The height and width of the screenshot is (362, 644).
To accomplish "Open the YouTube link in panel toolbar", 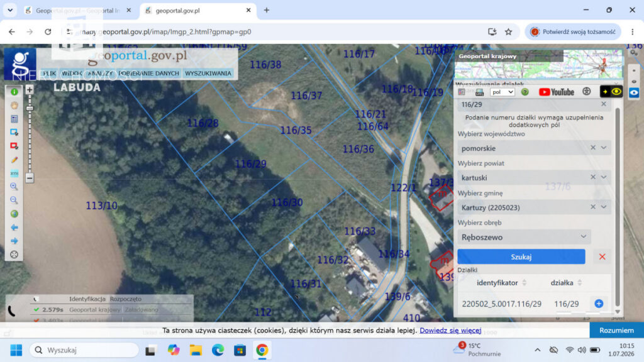I will pyautogui.click(x=556, y=92).
